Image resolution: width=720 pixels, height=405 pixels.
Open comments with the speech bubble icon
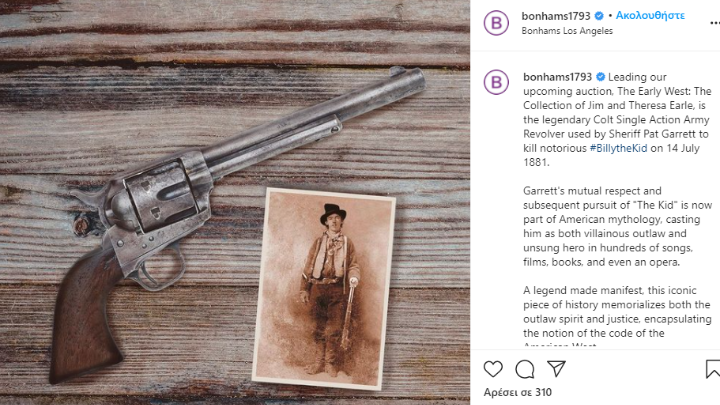(524, 369)
